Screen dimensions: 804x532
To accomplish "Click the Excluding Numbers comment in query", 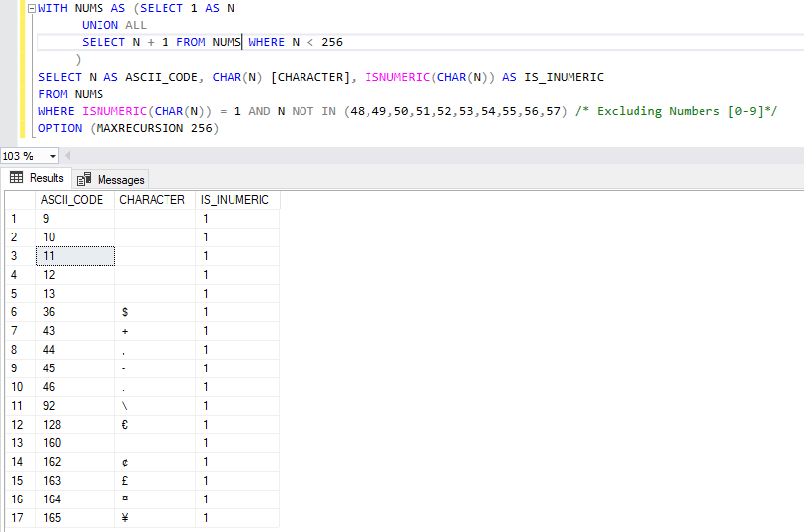I will pyautogui.click(x=676, y=111).
